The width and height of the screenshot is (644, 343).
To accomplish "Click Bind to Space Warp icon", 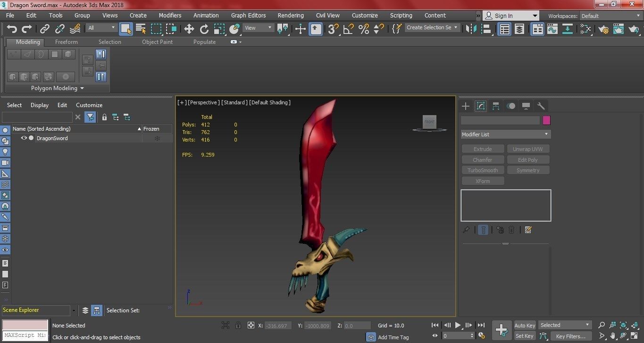I will [x=75, y=29].
